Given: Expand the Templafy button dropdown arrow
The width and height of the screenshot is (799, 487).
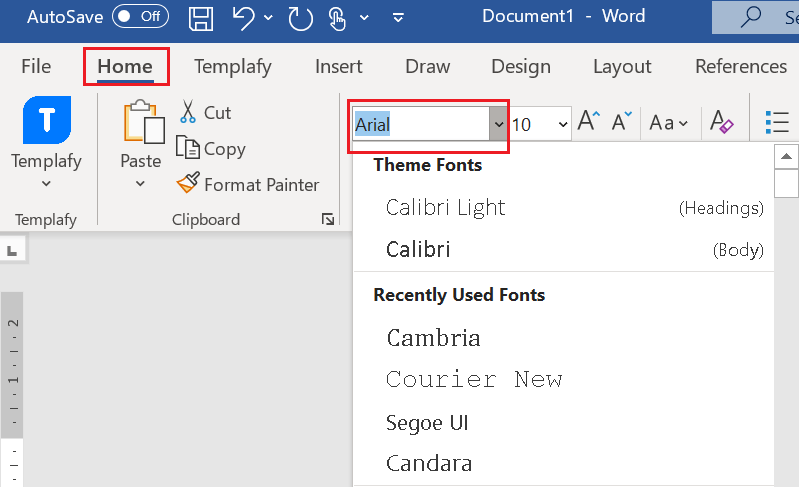Looking at the screenshot, I should 46,183.
